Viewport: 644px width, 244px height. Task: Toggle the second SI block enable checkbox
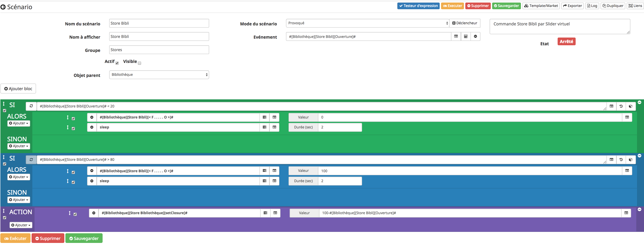tap(4, 164)
